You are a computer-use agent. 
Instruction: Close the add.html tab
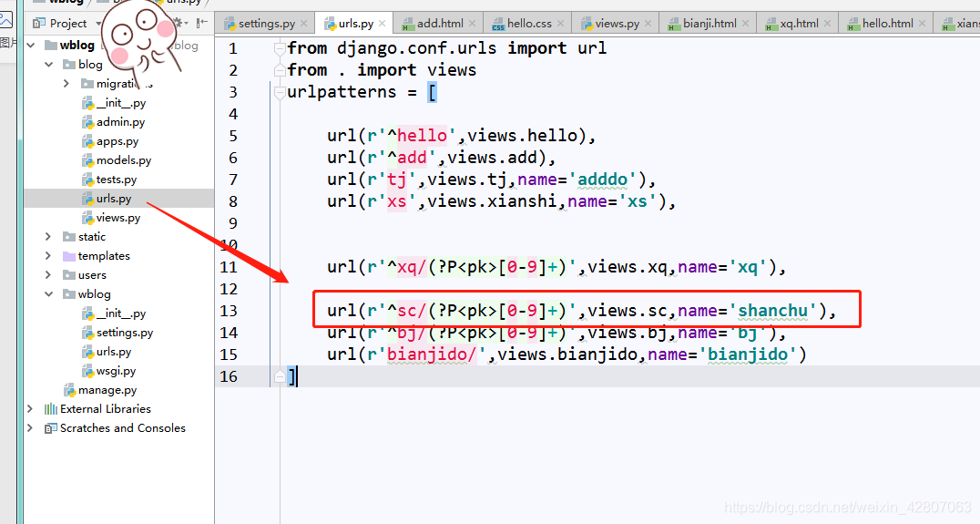pyautogui.click(x=472, y=24)
